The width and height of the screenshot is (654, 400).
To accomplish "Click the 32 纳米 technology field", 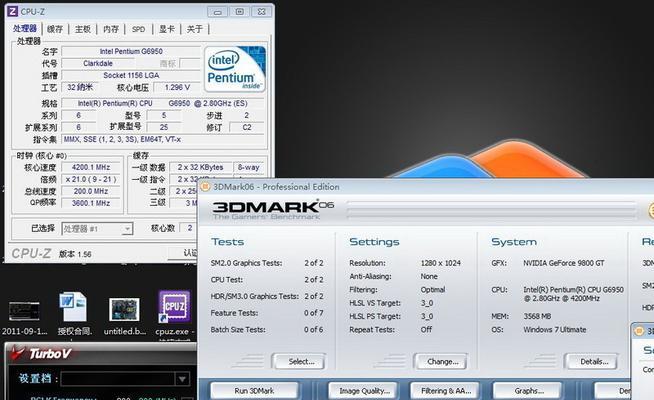I will (x=80, y=87).
